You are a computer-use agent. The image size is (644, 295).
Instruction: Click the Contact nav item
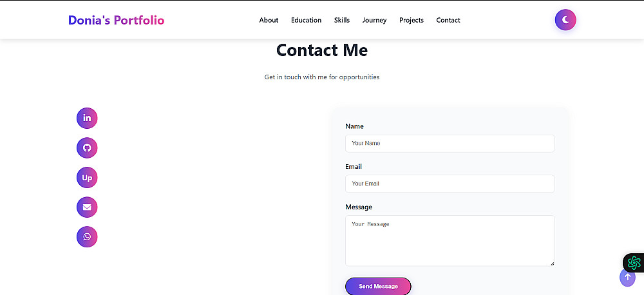[448, 20]
